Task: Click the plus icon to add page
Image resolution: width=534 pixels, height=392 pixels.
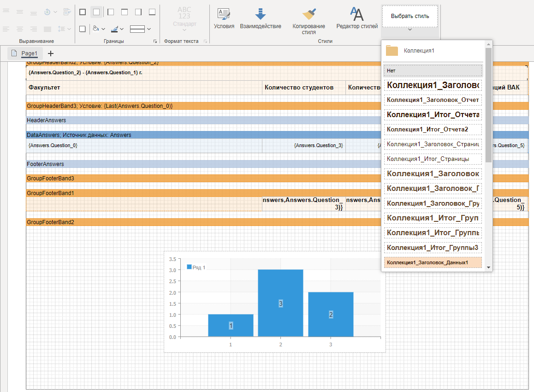Action: point(51,53)
